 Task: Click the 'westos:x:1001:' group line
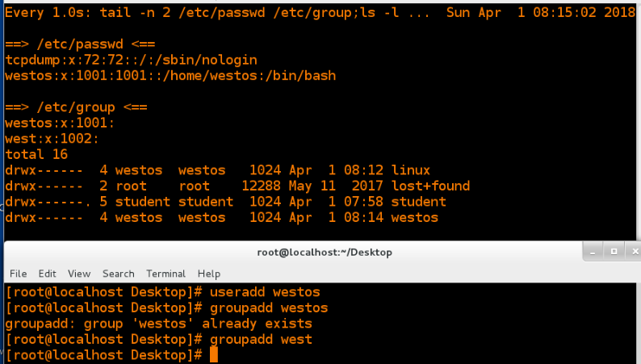click(60, 123)
